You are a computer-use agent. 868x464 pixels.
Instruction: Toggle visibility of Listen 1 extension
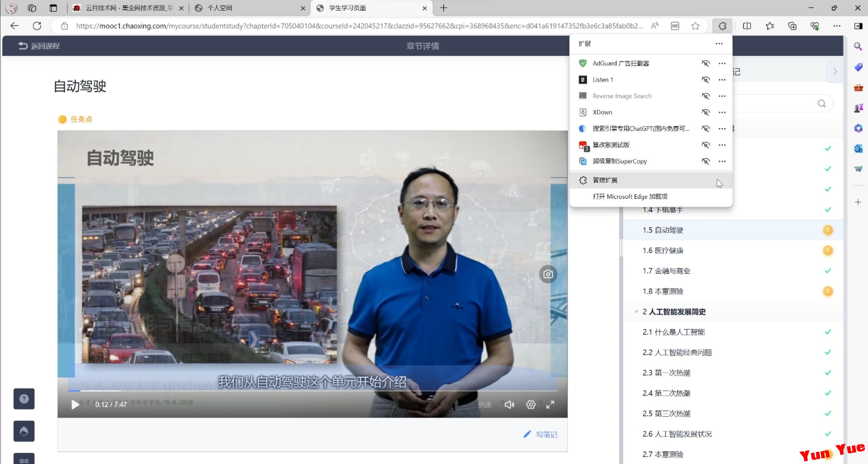(705, 79)
